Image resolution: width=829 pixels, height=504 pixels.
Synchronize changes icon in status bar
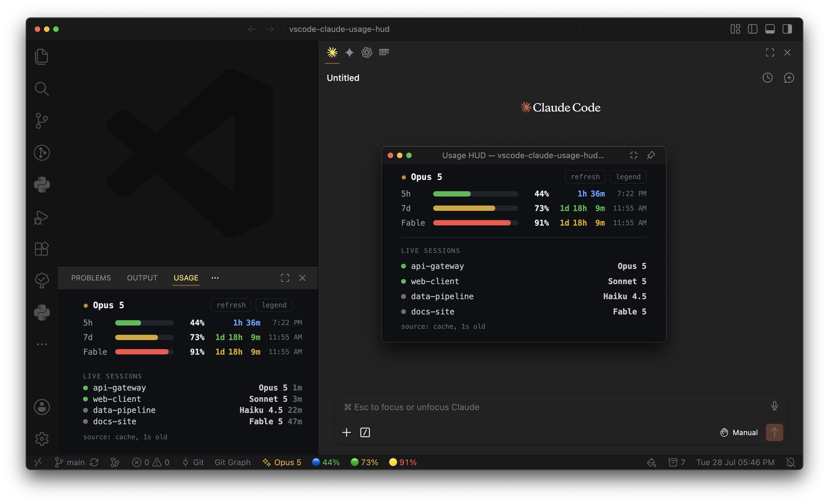click(x=94, y=462)
